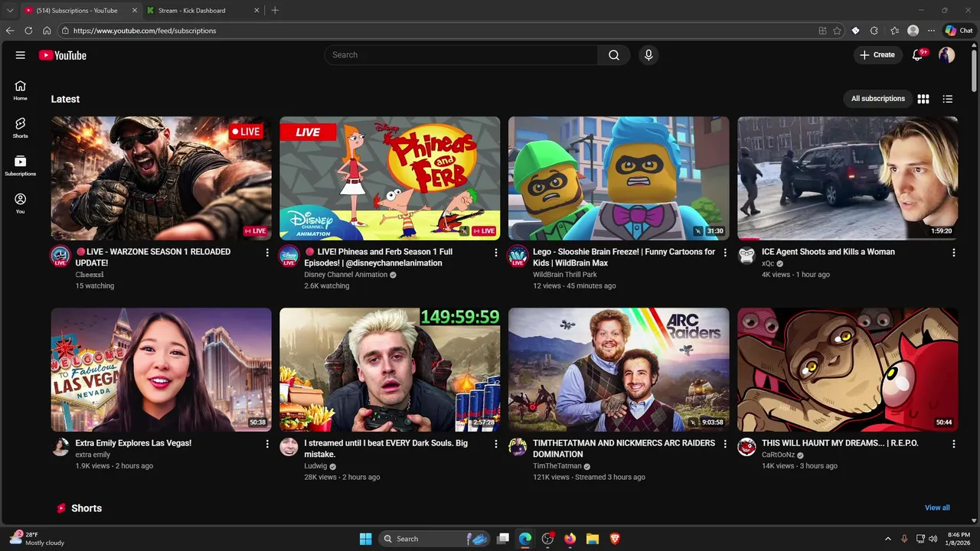This screenshot has width=980, height=551.
Task: Open the weather widget 28°F
Action: 37,539
